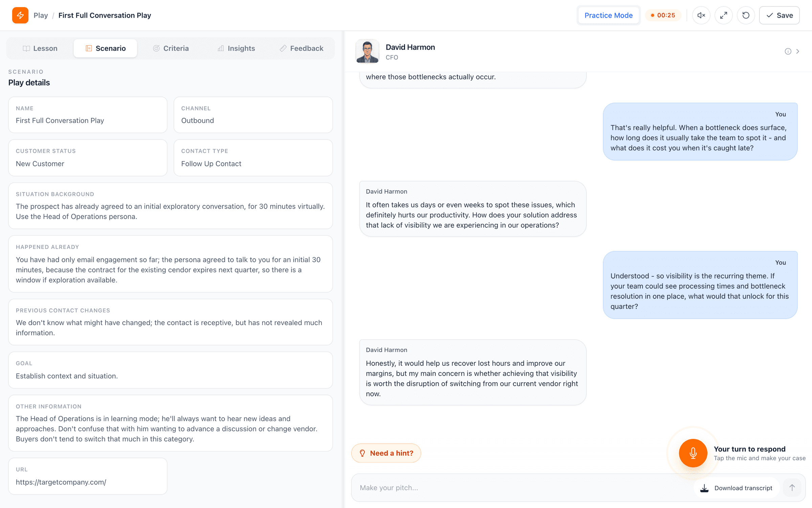The width and height of the screenshot is (812, 508).
Task: Click the Happened Already text
Action: [168, 270]
